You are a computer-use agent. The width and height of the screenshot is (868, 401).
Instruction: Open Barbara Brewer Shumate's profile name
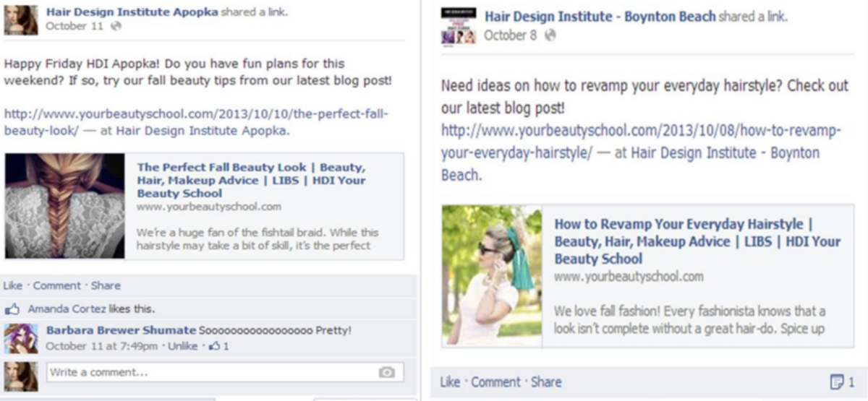[121, 331]
